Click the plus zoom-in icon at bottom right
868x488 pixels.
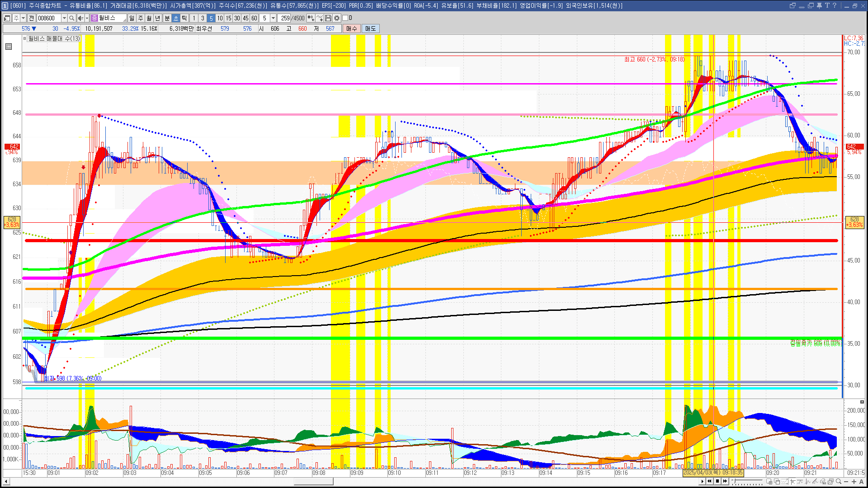854,482
